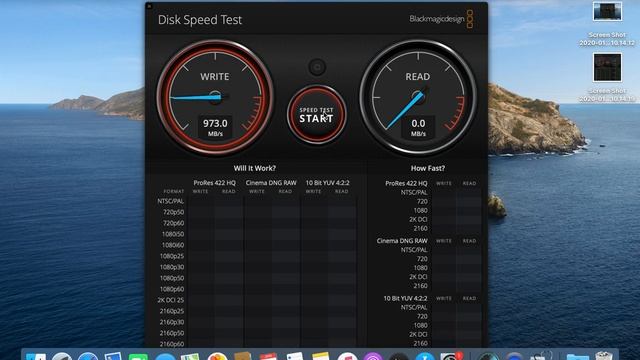
Task: Click 720 under How Fast 10 Bit YUV
Action: click(422, 316)
